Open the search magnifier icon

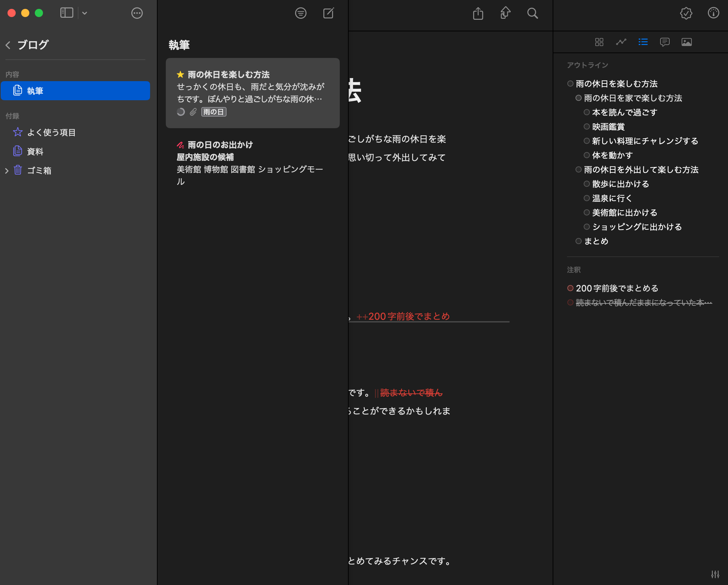pyautogui.click(x=533, y=13)
